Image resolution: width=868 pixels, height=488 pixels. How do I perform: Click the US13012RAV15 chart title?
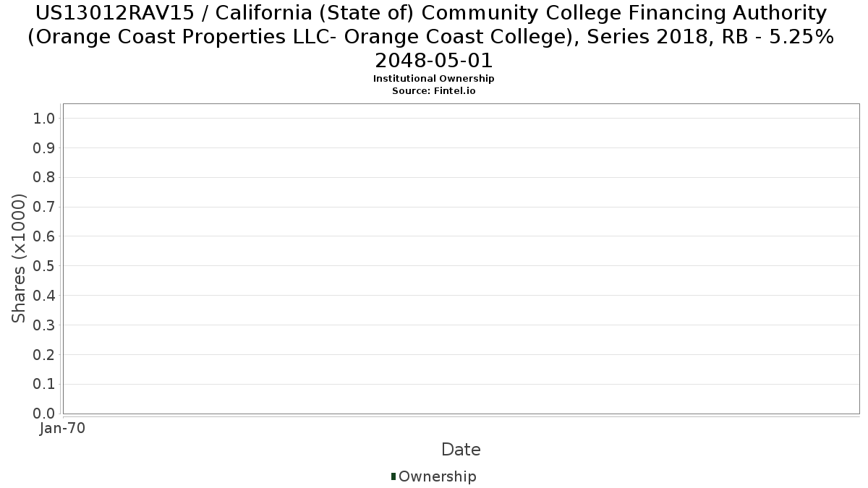point(431,35)
